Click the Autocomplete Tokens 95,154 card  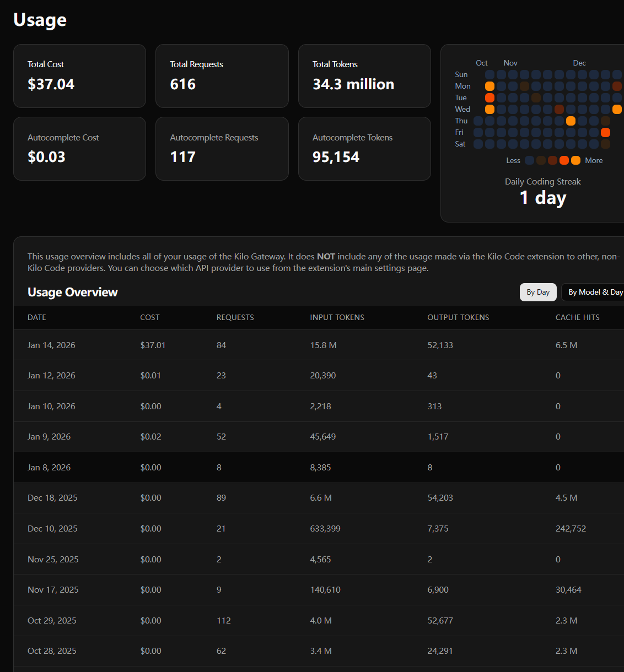(364, 149)
